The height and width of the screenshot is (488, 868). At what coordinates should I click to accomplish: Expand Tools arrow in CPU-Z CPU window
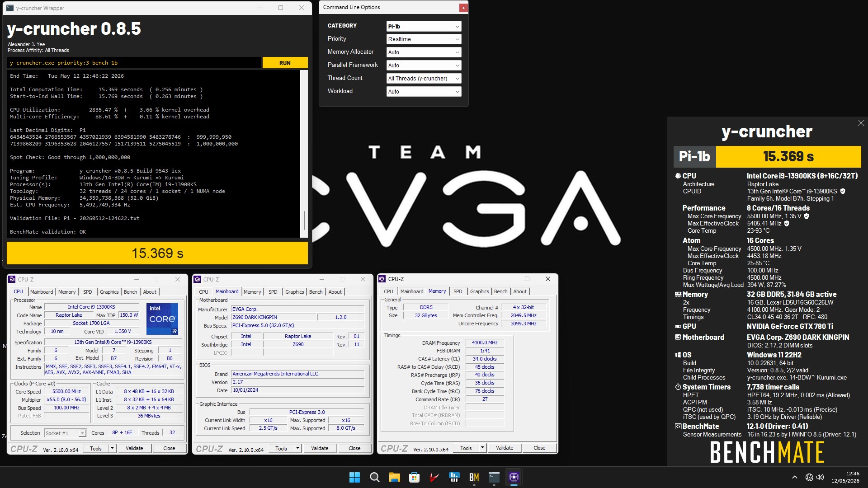pos(112,448)
